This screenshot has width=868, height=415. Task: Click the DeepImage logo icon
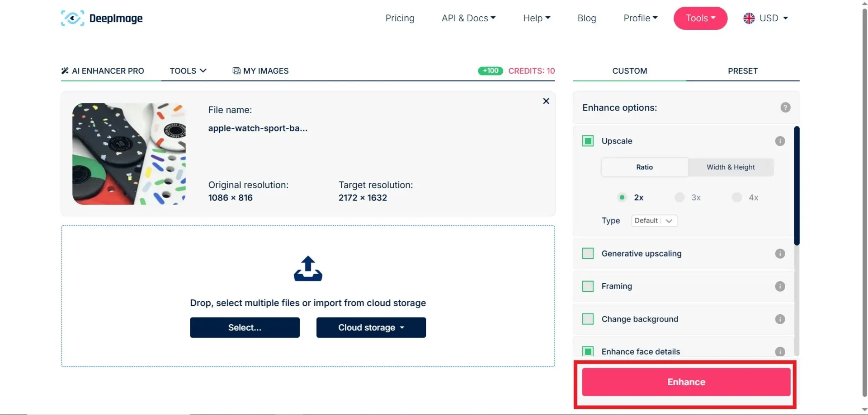click(72, 18)
